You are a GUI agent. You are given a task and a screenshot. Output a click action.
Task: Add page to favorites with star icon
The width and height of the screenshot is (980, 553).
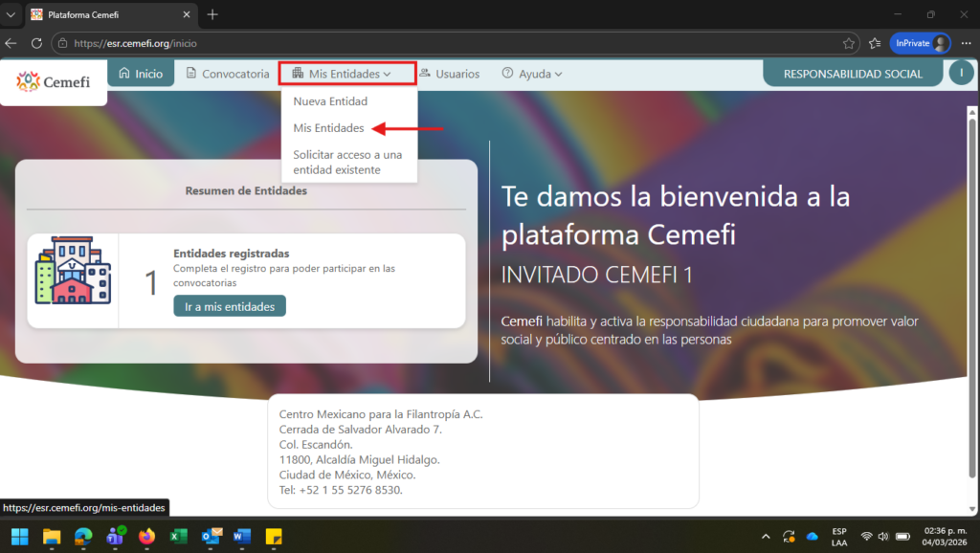849,43
